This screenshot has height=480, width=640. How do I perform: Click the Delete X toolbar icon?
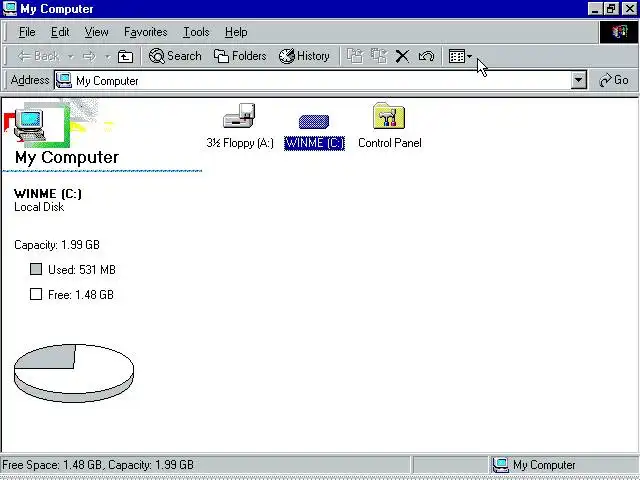point(402,56)
